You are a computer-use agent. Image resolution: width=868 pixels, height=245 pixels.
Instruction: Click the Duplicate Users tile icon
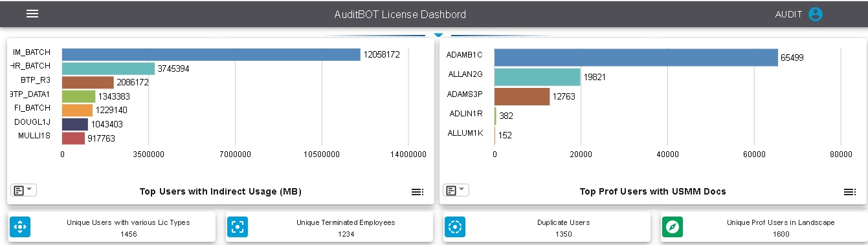455,227
